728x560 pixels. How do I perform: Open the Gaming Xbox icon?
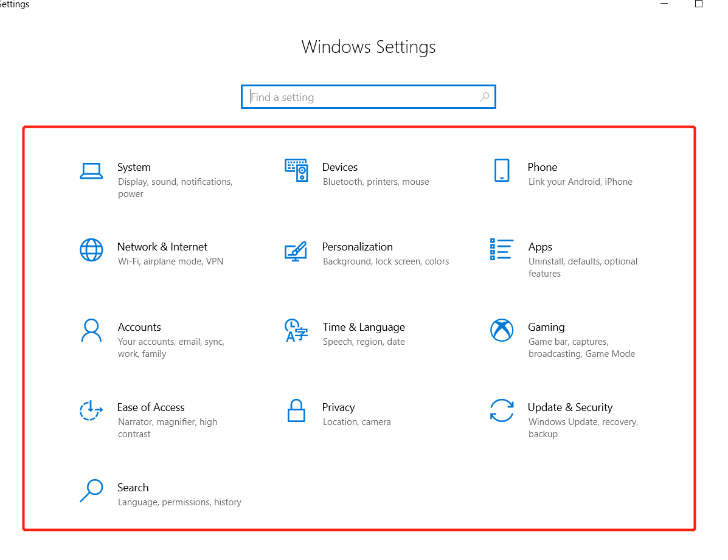(502, 330)
